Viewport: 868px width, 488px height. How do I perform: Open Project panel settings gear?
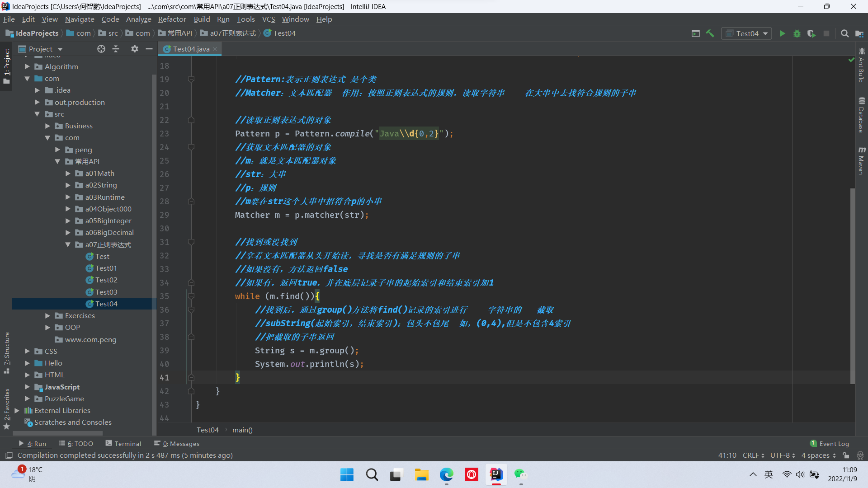click(x=134, y=49)
